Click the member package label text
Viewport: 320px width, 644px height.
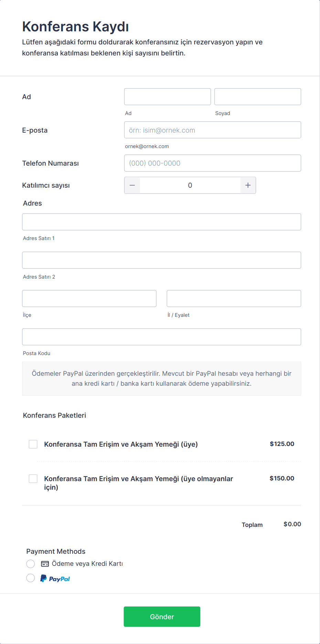(x=121, y=444)
